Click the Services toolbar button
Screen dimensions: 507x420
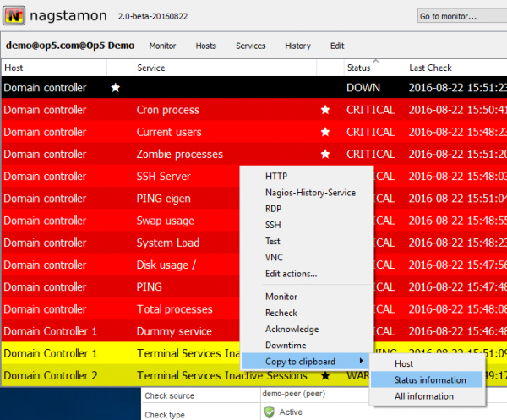[x=250, y=46]
